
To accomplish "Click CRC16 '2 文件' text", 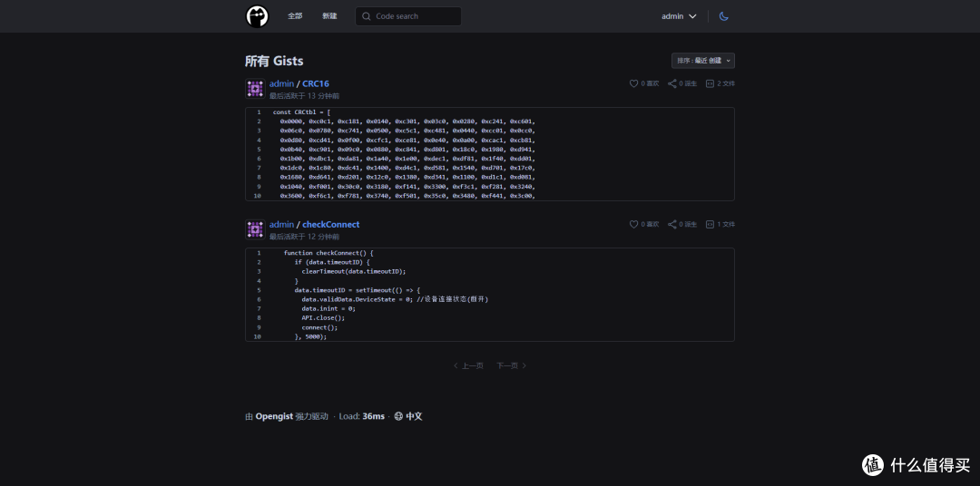I will coord(726,83).
